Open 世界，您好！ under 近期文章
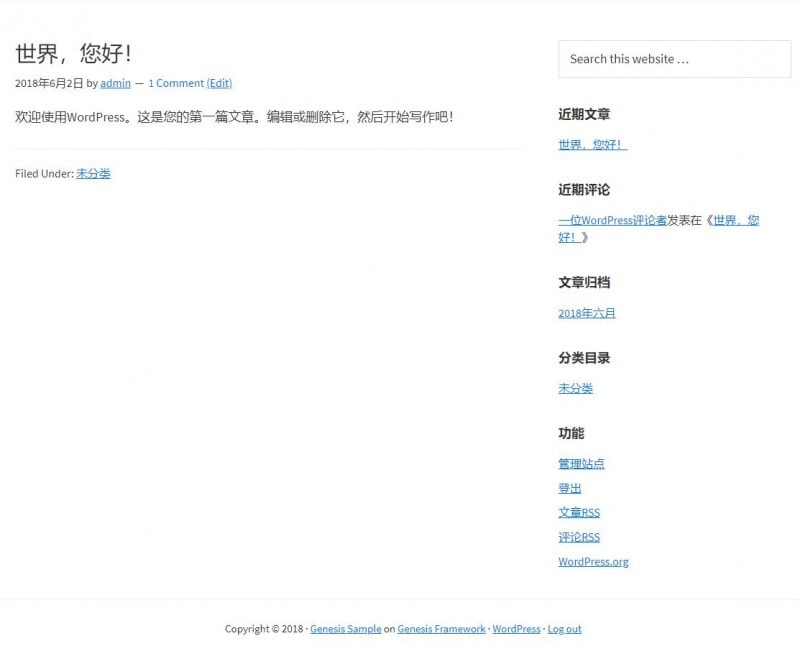This screenshot has width=800, height=664. [592, 144]
